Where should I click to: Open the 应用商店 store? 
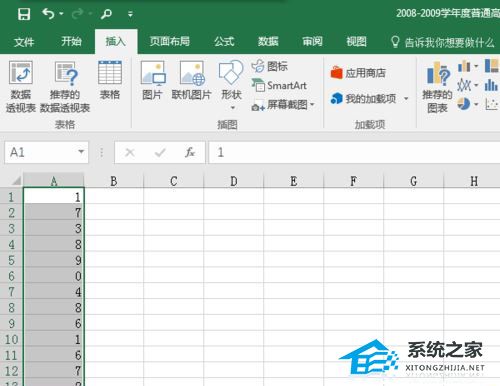tap(358, 73)
